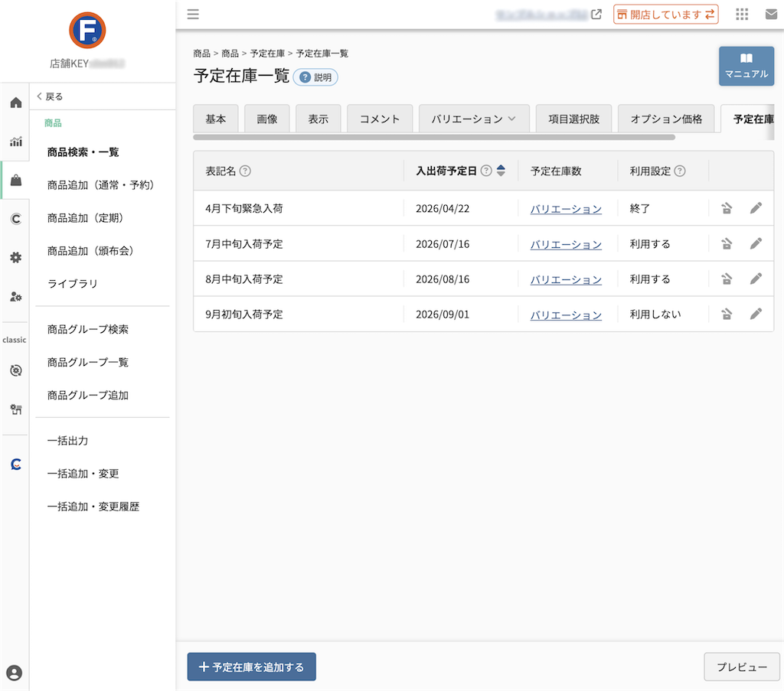Open 一括出力 menu item
This screenshot has height=691, width=784.
coord(67,441)
